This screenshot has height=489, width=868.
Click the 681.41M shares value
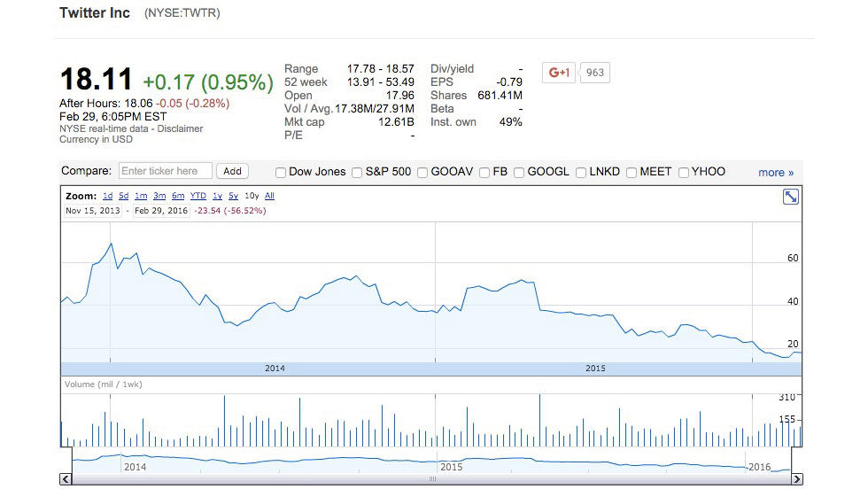click(x=500, y=96)
